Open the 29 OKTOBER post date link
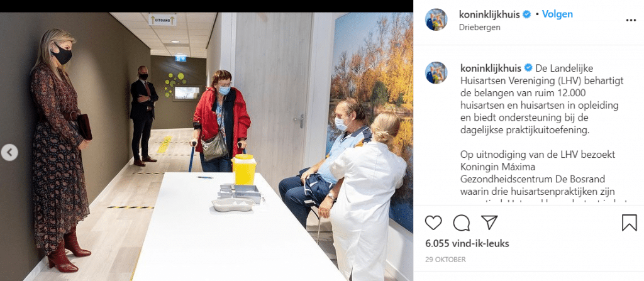 (445, 260)
